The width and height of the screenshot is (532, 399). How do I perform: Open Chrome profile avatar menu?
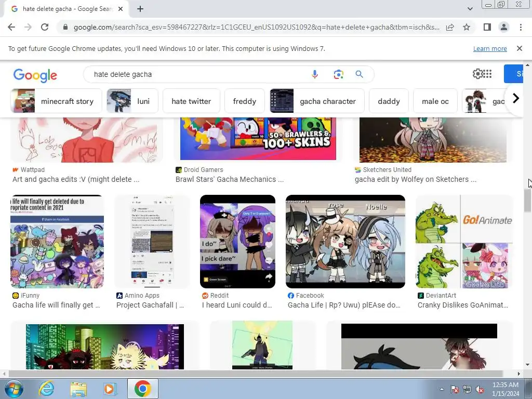point(504,27)
